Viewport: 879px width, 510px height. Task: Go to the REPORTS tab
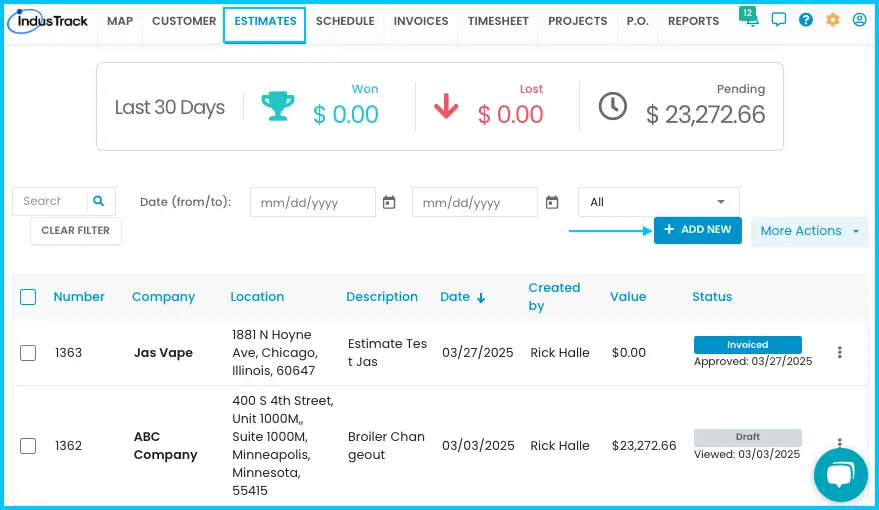pos(693,21)
